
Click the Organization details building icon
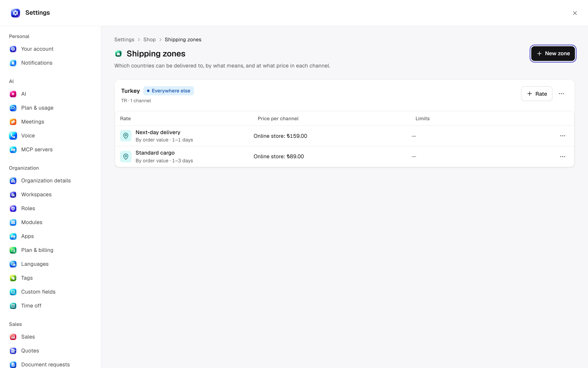pyautogui.click(x=13, y=181)
